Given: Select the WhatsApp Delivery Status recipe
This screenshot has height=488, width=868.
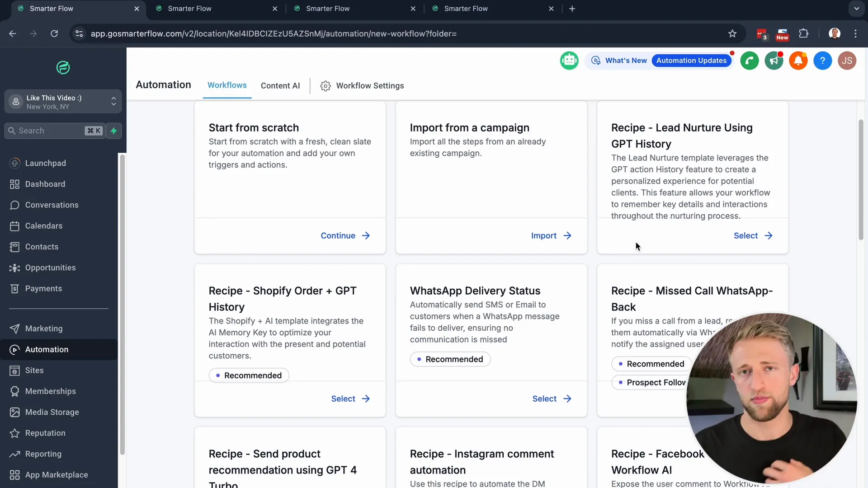Looking at the screenshot, I should coord(552,399).
